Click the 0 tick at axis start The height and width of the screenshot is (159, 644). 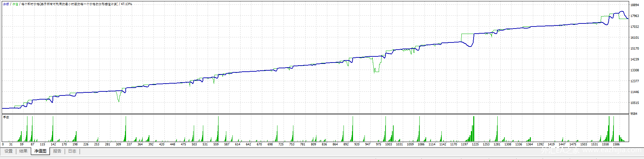(x=3, y=144)
